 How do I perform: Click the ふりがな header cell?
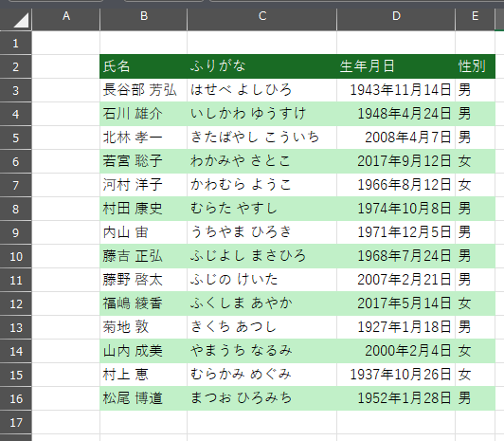click(262, 66)
